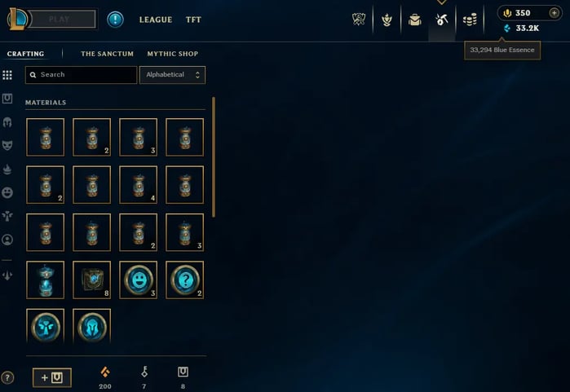
Task: Click the blue exclamation notification icon
Action: coord(115,20)
